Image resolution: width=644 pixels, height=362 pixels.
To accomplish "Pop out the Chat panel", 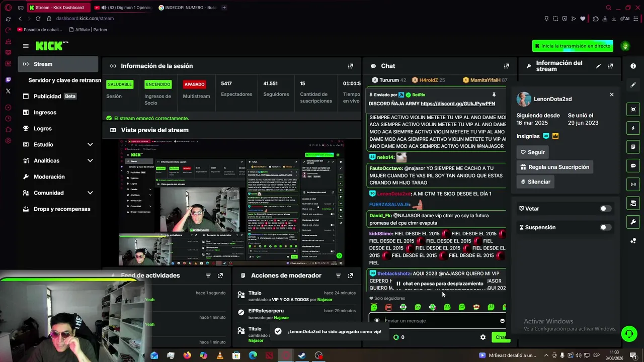I will [x=506, y=66].
